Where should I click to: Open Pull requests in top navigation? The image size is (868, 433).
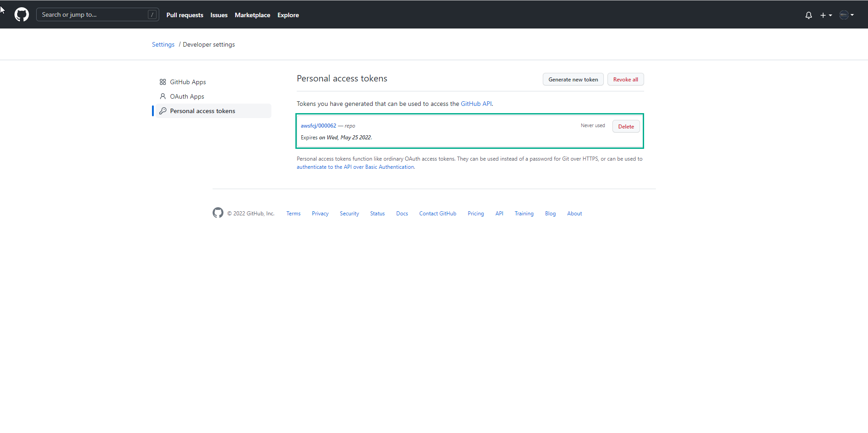[x=185, y=15]
